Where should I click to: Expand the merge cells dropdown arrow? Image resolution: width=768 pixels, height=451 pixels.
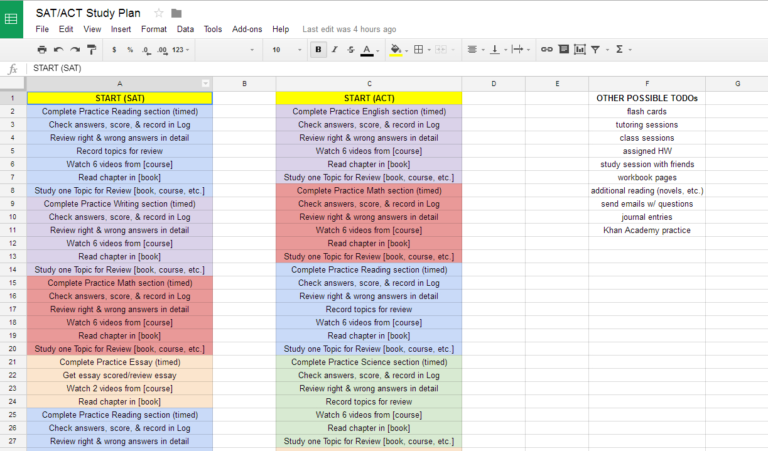[x=453, y=50]
